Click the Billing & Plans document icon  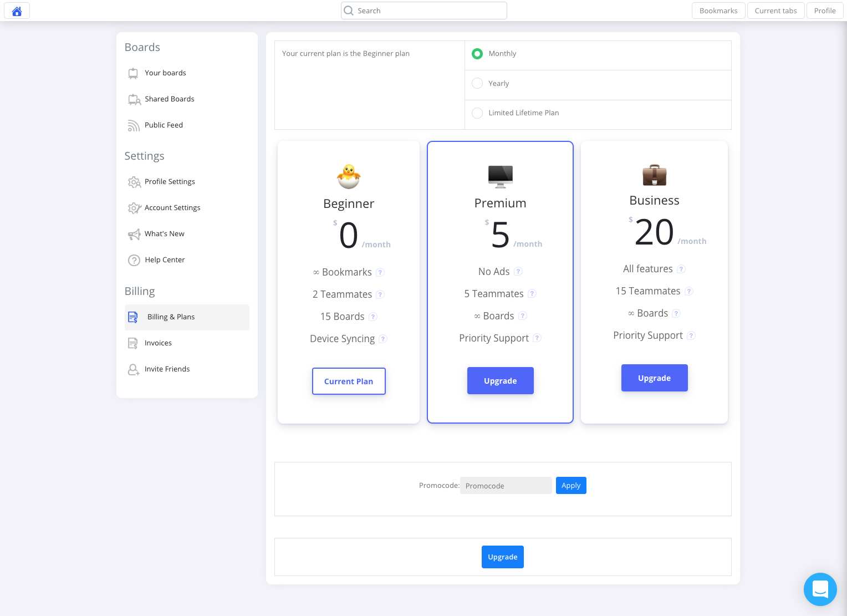point(133,317)
